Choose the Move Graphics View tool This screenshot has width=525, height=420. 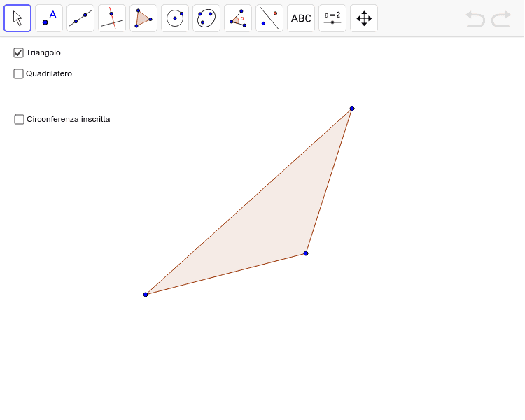point(363,18)
